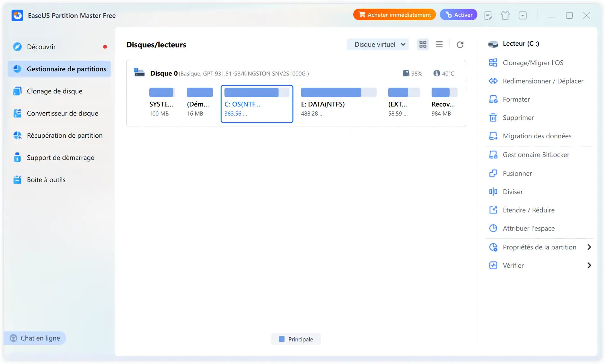Click the Diviser icon
Image resolution: width=605 pixels, height=364 pixels.
click(493, 192)
